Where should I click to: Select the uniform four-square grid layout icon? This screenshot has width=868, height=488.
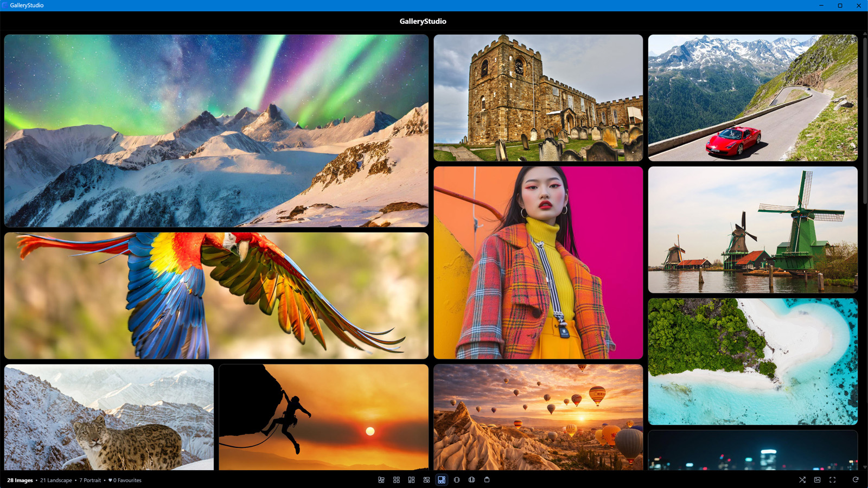397,480
